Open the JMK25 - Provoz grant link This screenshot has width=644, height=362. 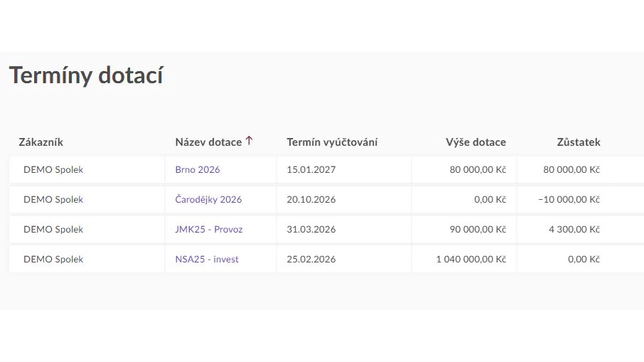coord(209,229)
